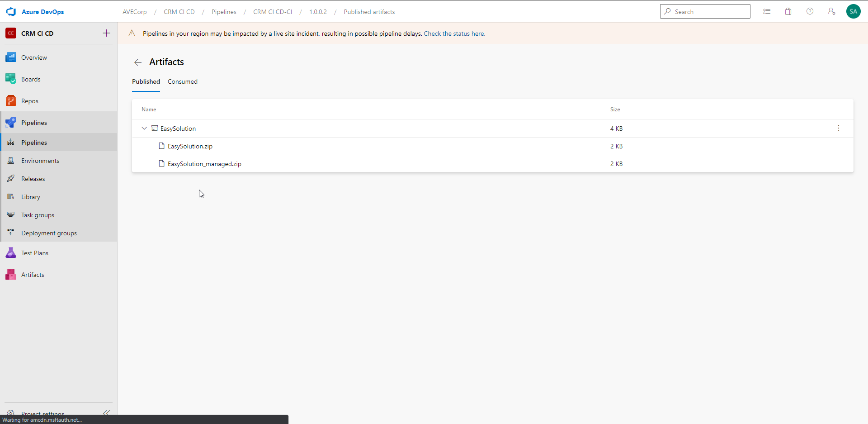Click the 4 KB size of EasySolution
868x424 pixels.
click(616, 129)
